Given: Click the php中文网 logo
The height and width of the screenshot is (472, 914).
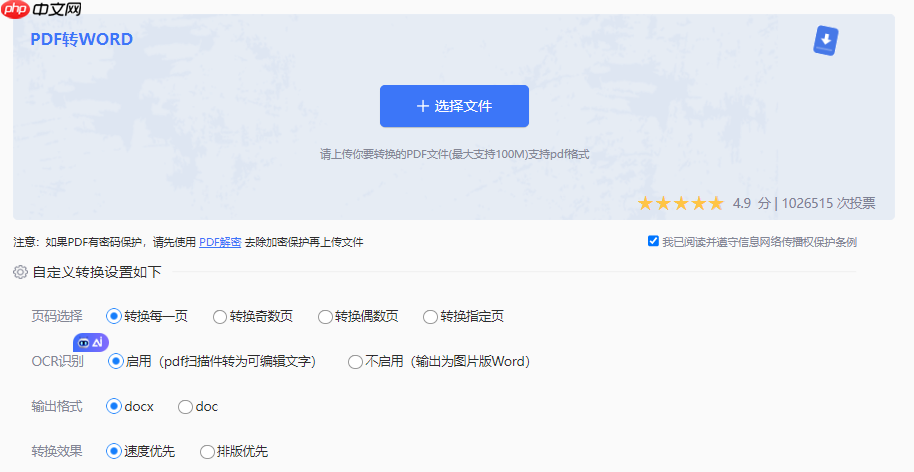Looking at the screenshot, I should click(41, 9).
